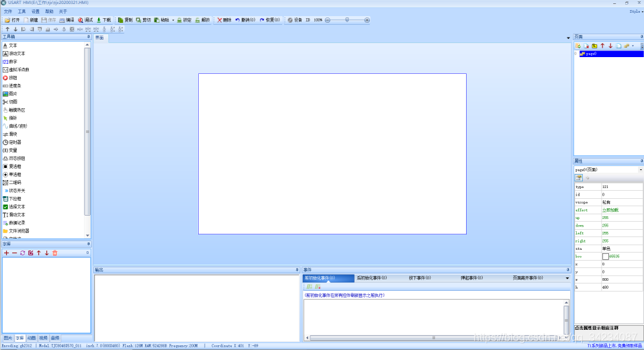The width and height of the screenshot is (644, 350).
Task: Select the 复选框 (Checkbox) component
Action: 12,167
